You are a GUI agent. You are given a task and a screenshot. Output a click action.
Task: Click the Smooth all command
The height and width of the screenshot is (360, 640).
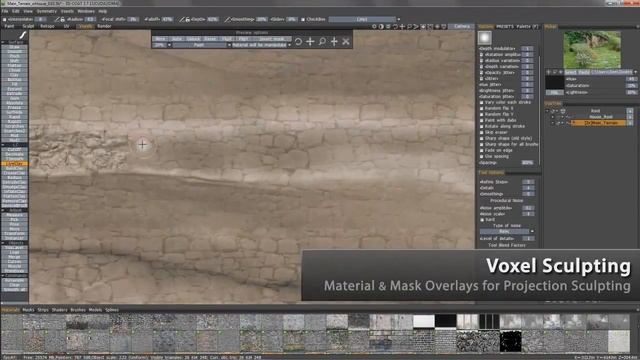[x=14, y=290]
